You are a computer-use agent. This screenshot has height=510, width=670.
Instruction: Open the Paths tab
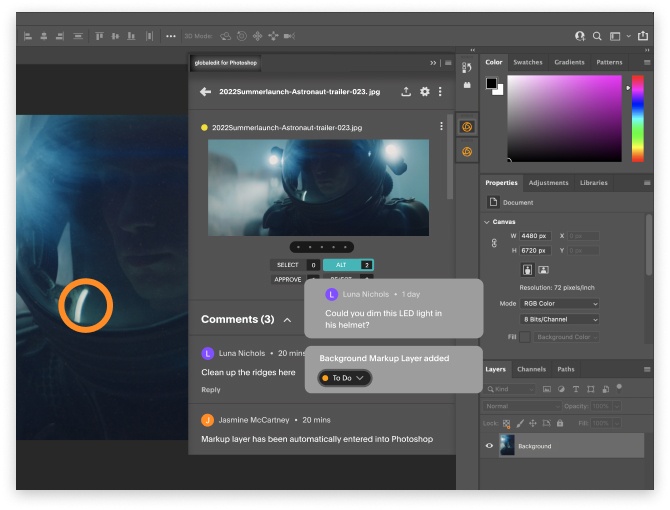click(566, 369)
